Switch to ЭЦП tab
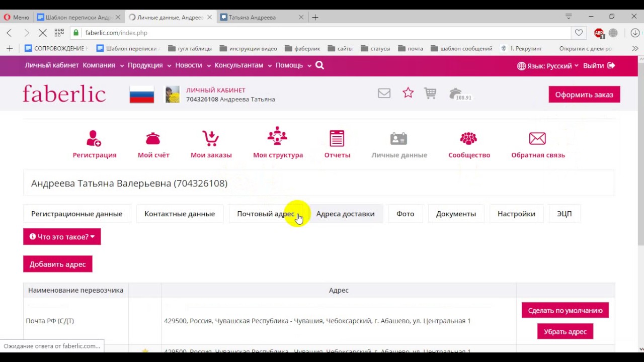Viewport: 644px width, 362px height. (564, 214)
